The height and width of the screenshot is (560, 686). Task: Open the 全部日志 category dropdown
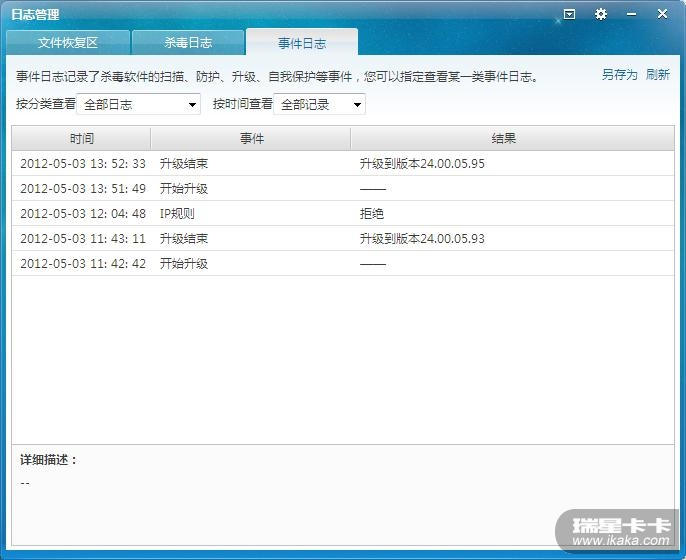138,104
